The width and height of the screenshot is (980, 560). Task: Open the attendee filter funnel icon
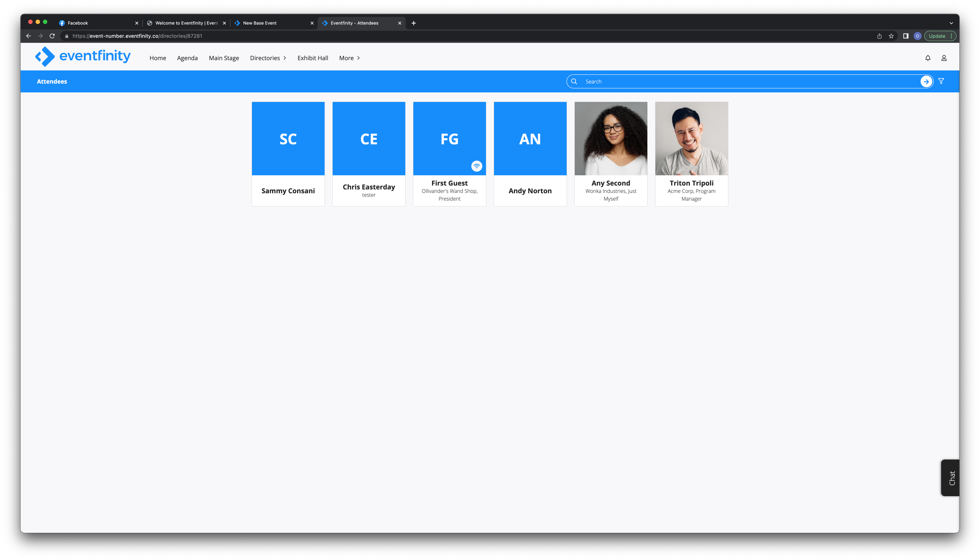[941, 81]
